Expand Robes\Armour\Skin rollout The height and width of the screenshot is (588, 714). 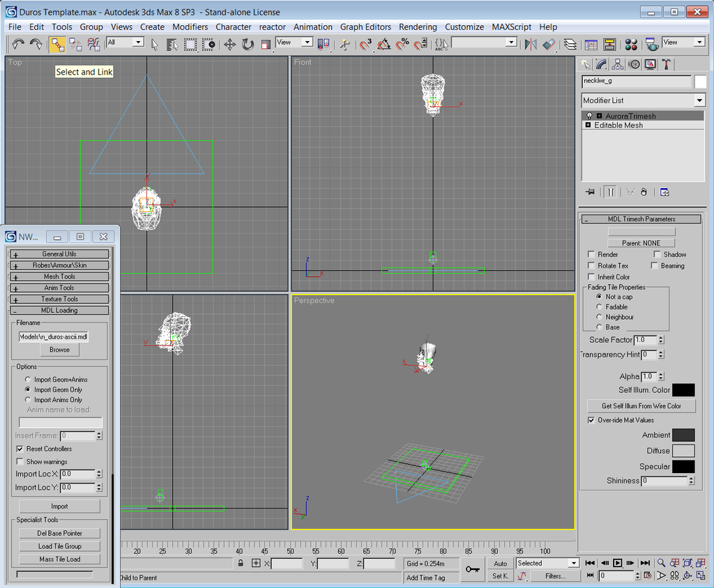(59, 265)
